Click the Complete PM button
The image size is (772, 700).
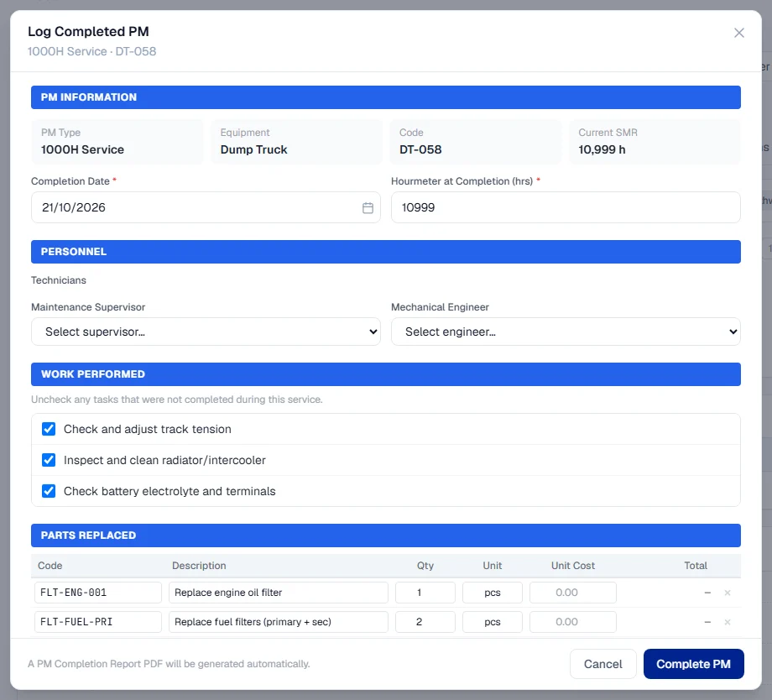(693, 664)
